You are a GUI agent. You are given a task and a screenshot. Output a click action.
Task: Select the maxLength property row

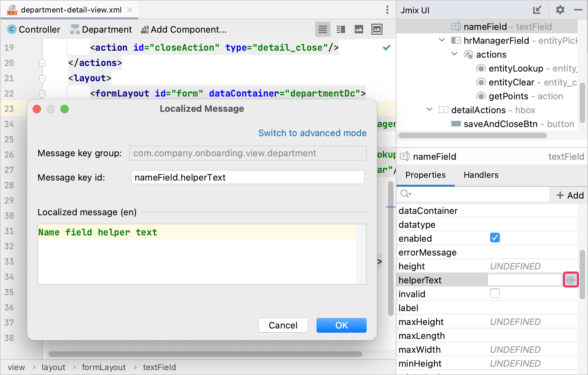point(487,336)
